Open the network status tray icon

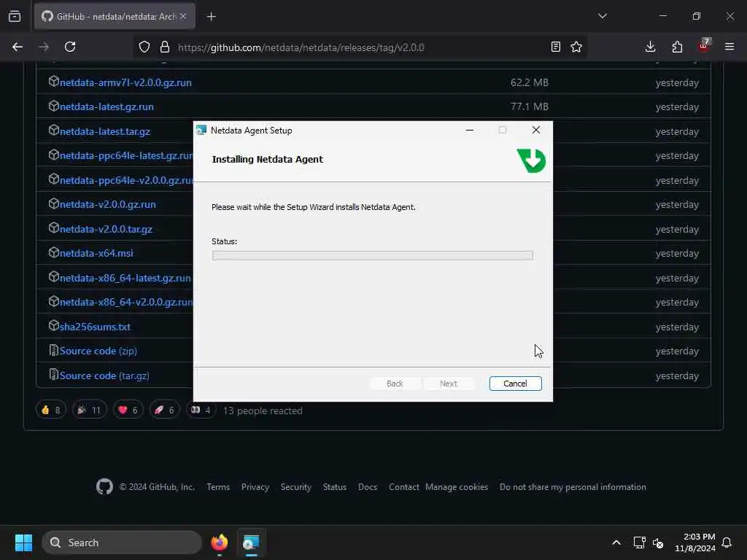[x=639, y=542]
